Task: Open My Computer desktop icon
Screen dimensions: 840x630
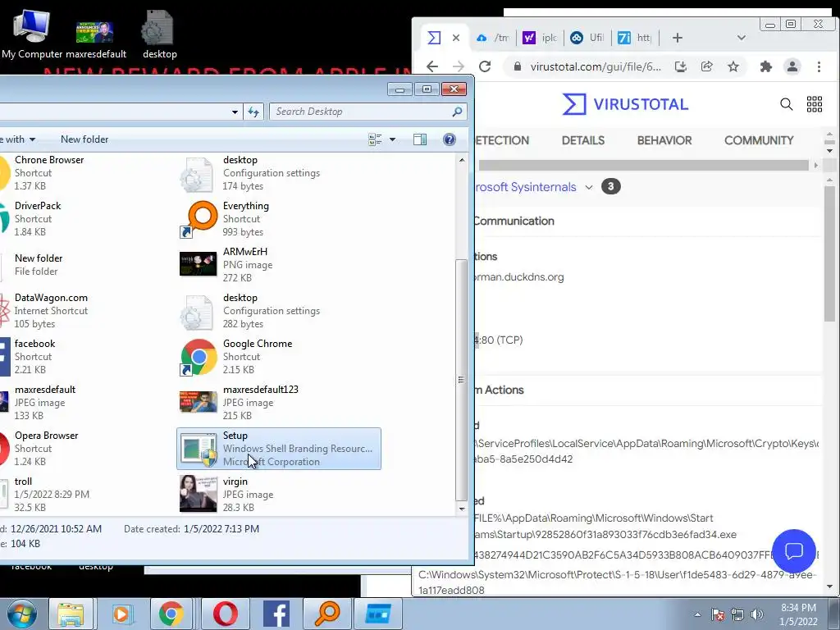Action: 31,33
